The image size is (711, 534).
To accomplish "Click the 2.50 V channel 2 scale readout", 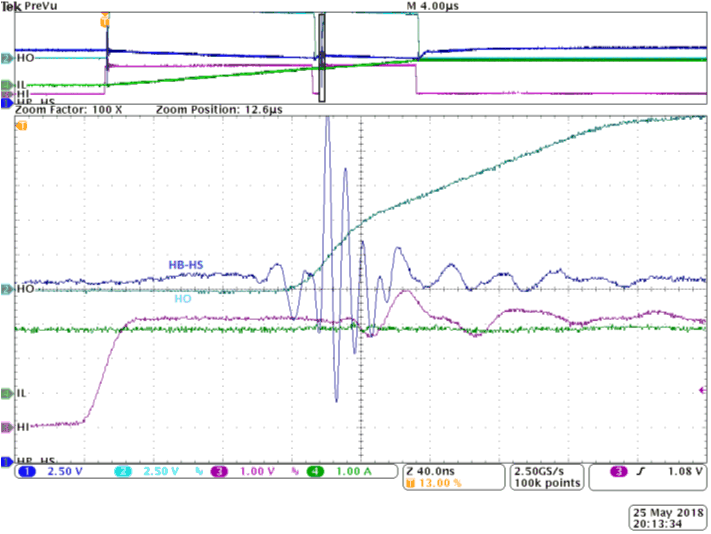I will [161, 471].
